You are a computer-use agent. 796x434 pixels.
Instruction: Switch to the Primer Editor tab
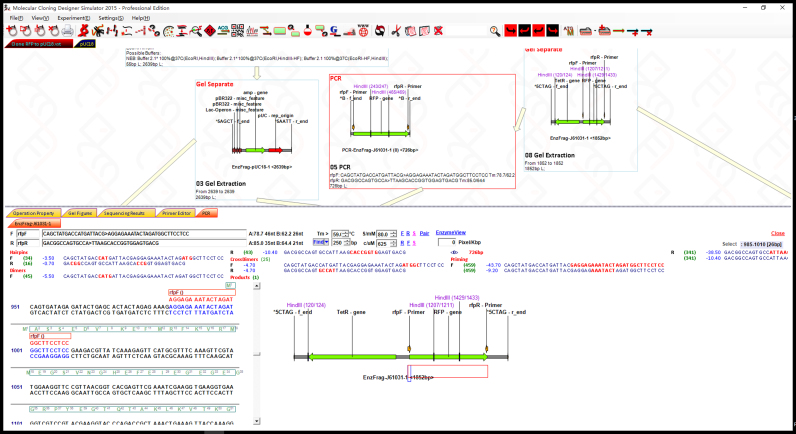tap(176, 213)
